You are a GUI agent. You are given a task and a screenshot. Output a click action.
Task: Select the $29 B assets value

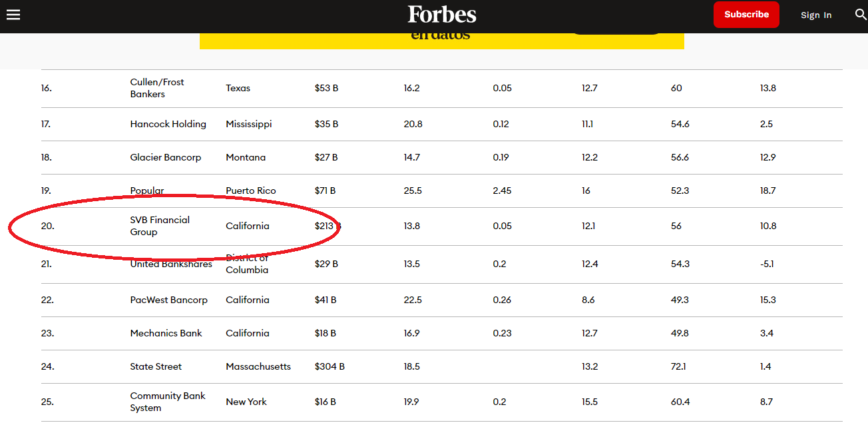tap(327, 264)
